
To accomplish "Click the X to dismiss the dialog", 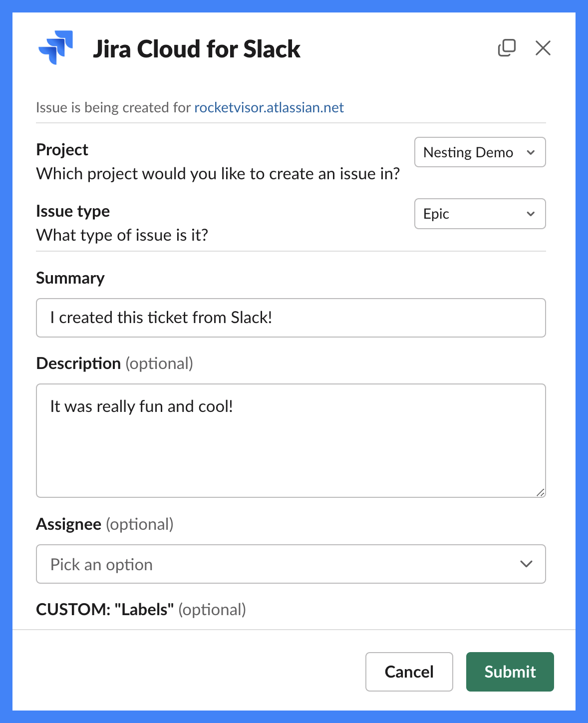I will coord(543,48).
